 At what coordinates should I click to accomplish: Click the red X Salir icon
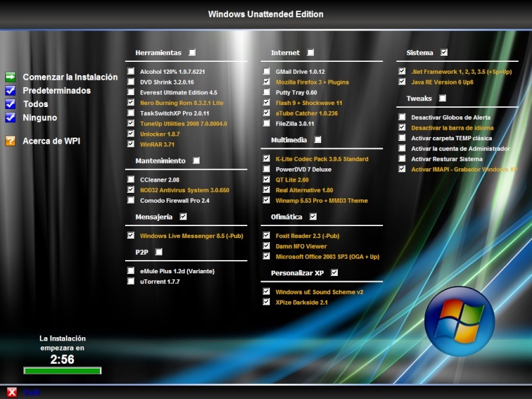[x=12, y=392]
